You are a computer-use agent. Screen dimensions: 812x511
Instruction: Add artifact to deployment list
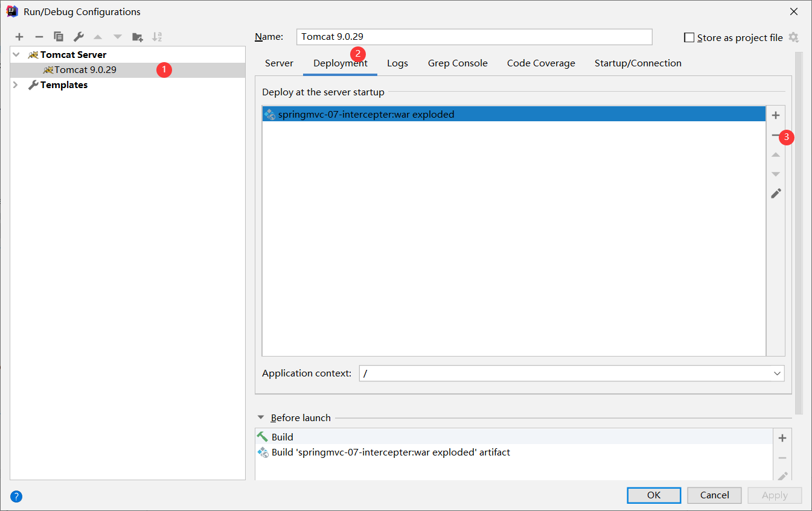click(776, 115)
